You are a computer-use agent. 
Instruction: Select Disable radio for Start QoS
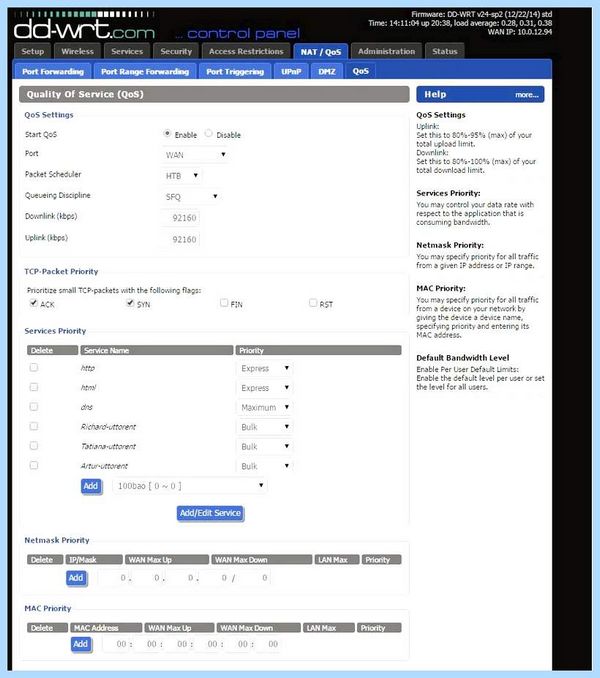209,134
